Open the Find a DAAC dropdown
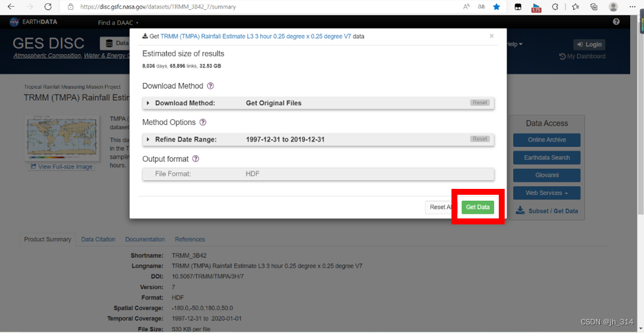644x333 pixels. pyautogui.click(x=118, y=22)
